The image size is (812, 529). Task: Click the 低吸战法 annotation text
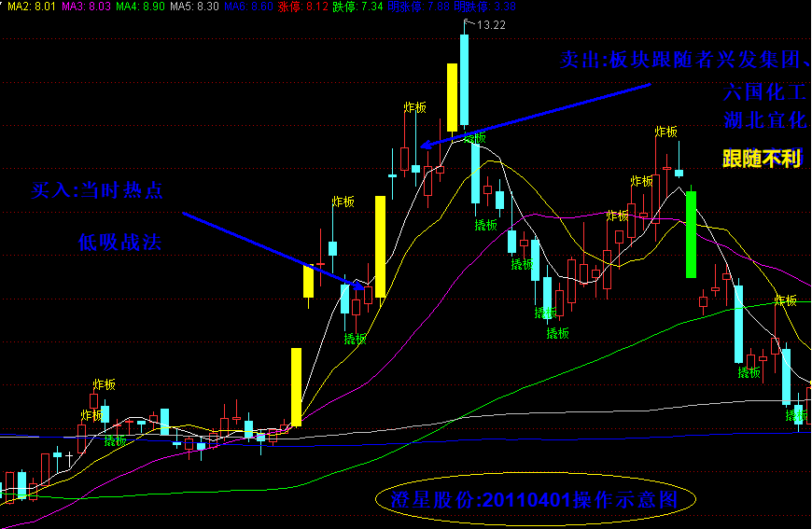(119, 243)
